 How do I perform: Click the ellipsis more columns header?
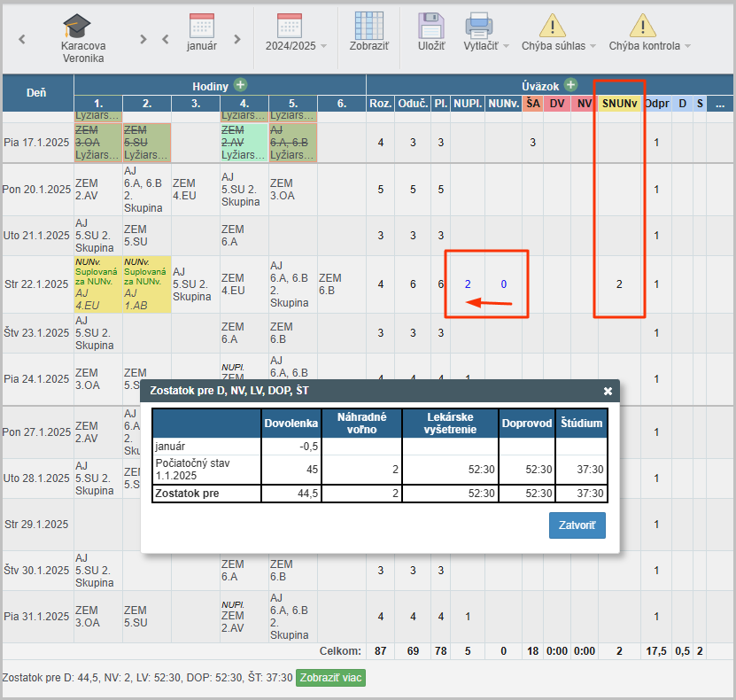720,104
